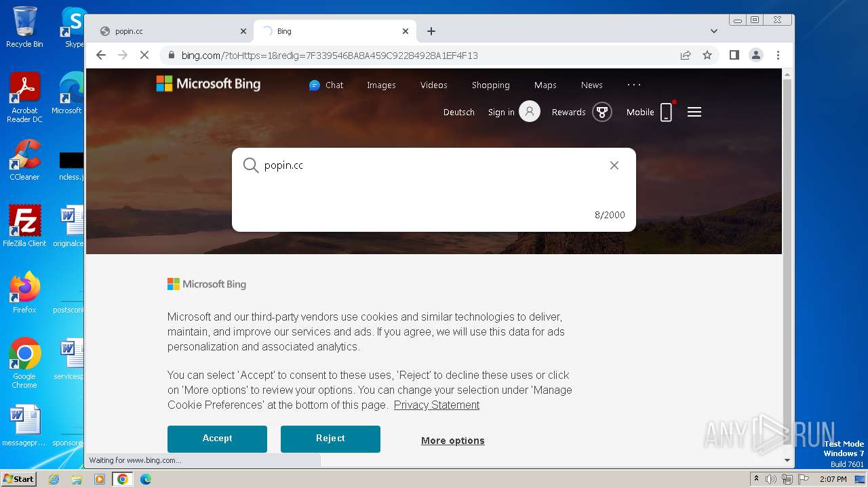Clear the search box with the X
Viewport: 868px width, 488px height.
[x=614, y=165]
